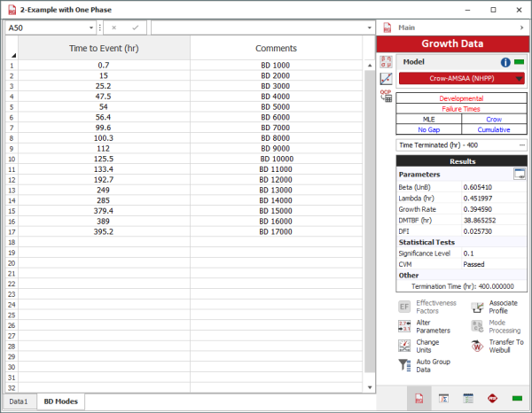Click the Developmental data type link

[461, 97]
